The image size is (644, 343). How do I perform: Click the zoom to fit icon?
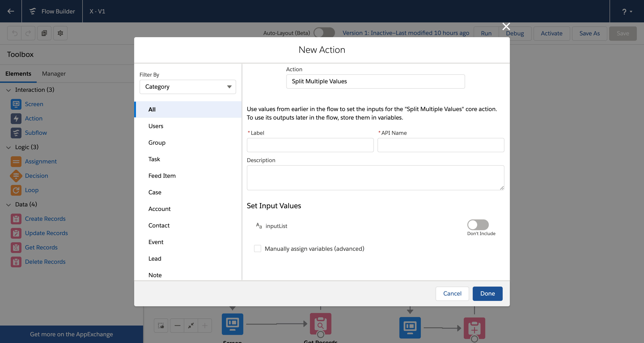[x=191, y=325]
